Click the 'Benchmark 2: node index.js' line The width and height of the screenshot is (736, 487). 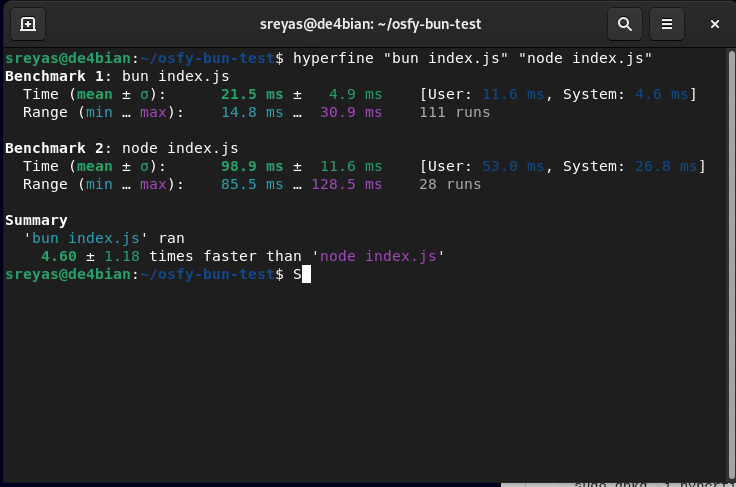(x=122, y=148)
